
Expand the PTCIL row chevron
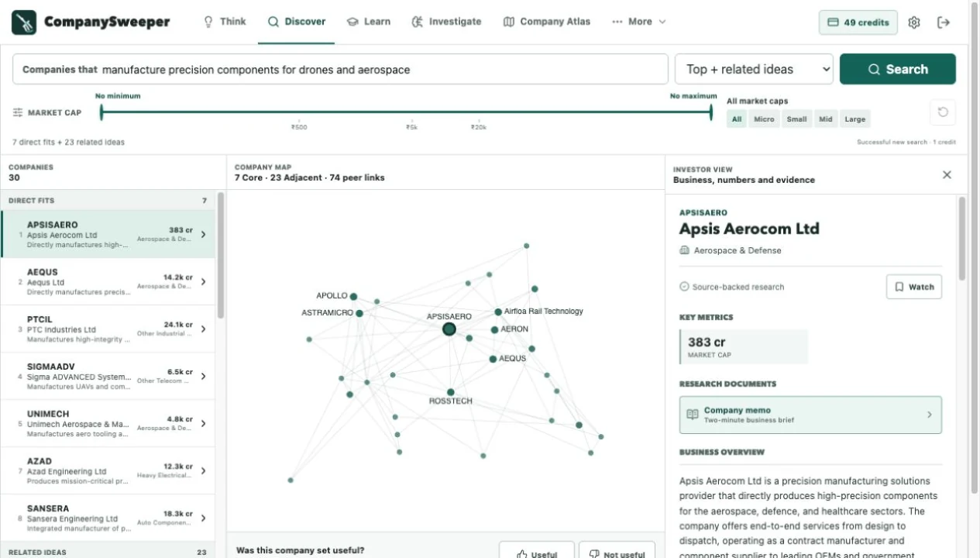tap(203, 329)
